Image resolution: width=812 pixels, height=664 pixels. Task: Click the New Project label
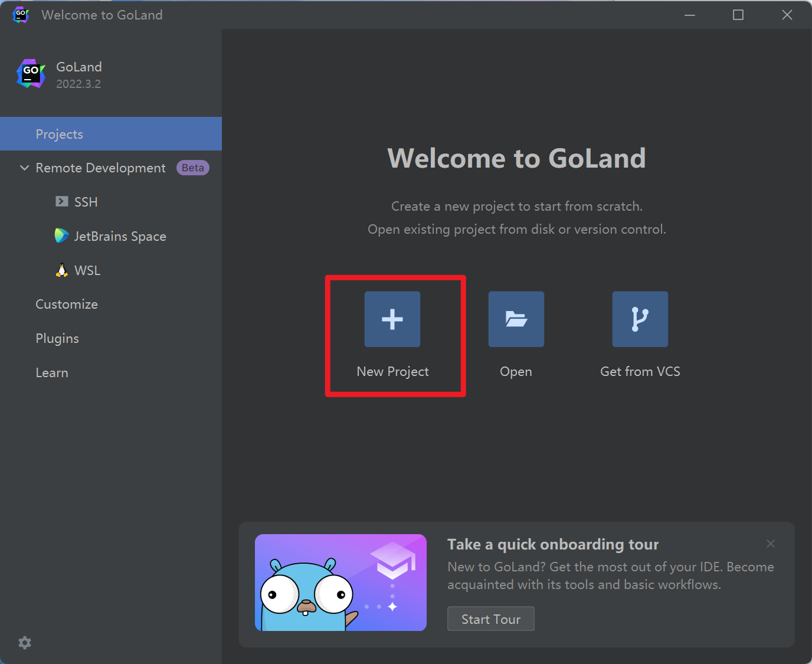(392, 371)
